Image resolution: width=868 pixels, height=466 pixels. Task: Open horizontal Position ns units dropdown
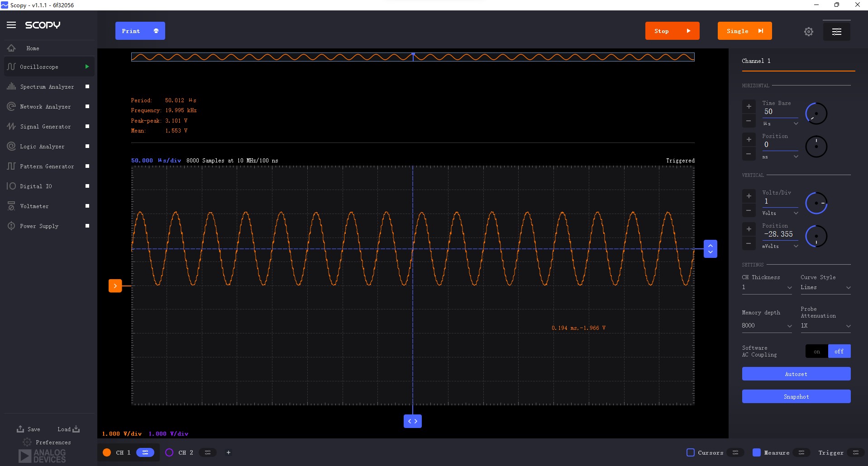(x=780, y=157)
